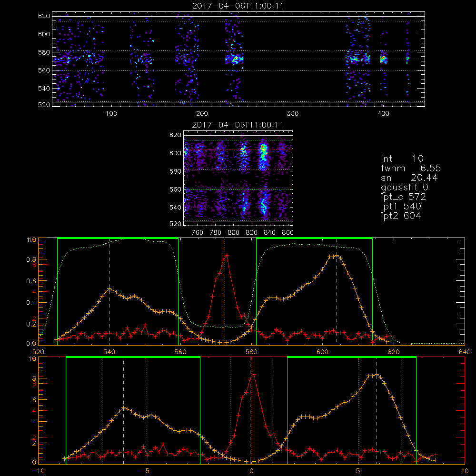
Task: Click the -5 x-axis label on the bottom plot
Action: [x=145, y=471]
